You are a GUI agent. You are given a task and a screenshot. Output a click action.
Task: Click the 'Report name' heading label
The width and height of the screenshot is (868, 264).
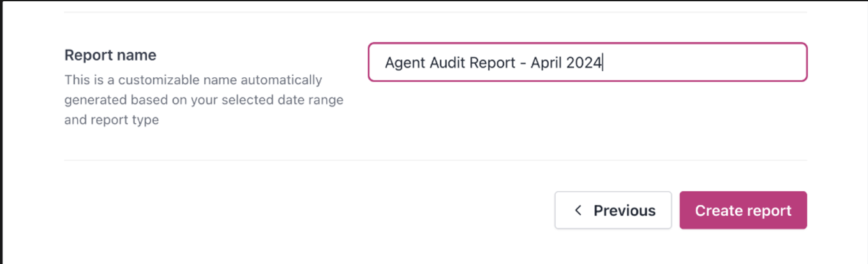(110, 55)
